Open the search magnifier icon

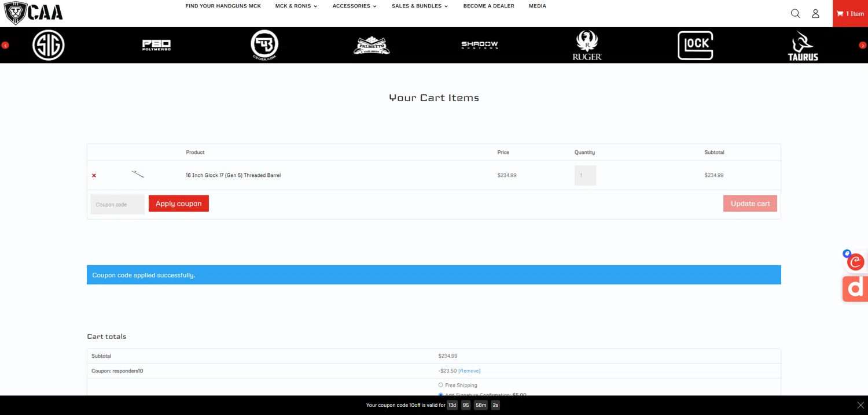tap(796, 13)
